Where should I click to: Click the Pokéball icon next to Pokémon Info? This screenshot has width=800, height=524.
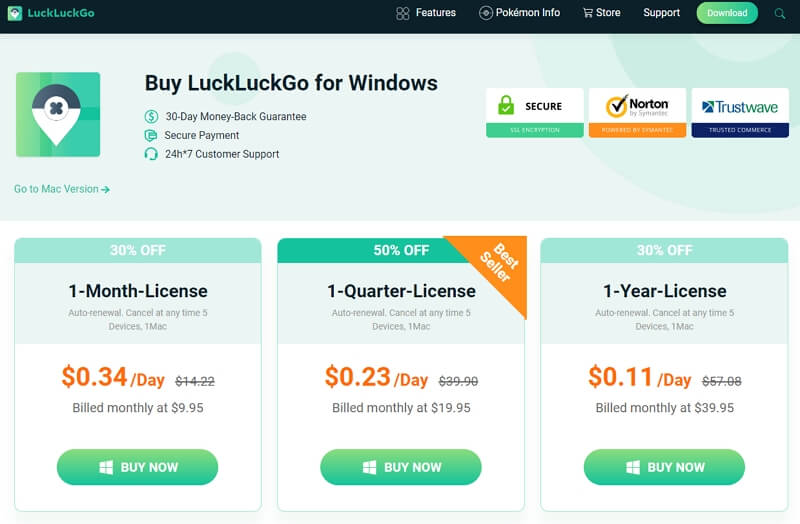click(x=486, y=13)
